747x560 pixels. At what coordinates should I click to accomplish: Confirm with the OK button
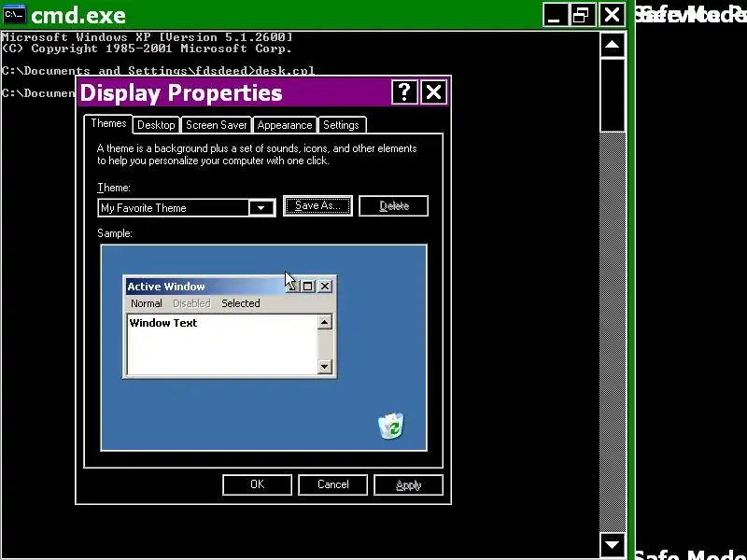point(257,484)
